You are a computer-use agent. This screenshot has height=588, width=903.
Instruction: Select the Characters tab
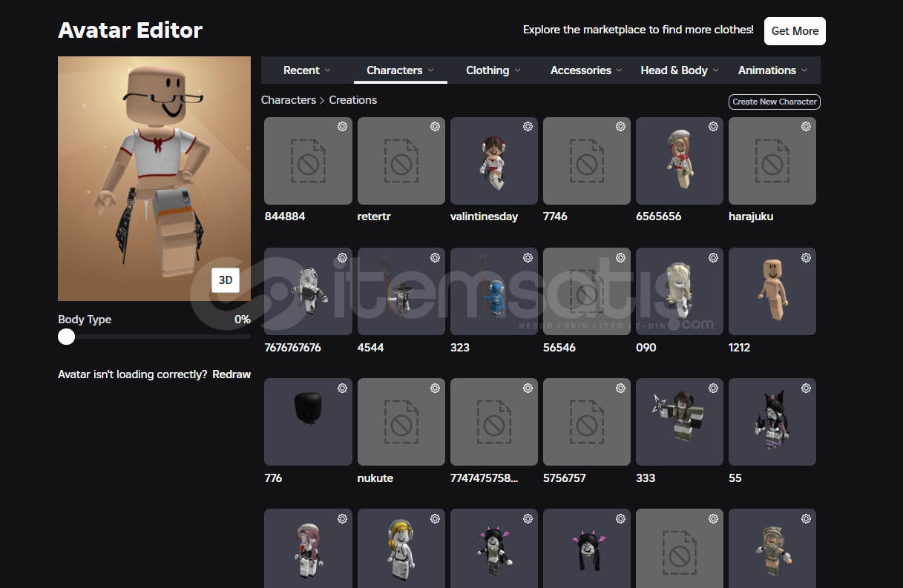click(400, 70)
